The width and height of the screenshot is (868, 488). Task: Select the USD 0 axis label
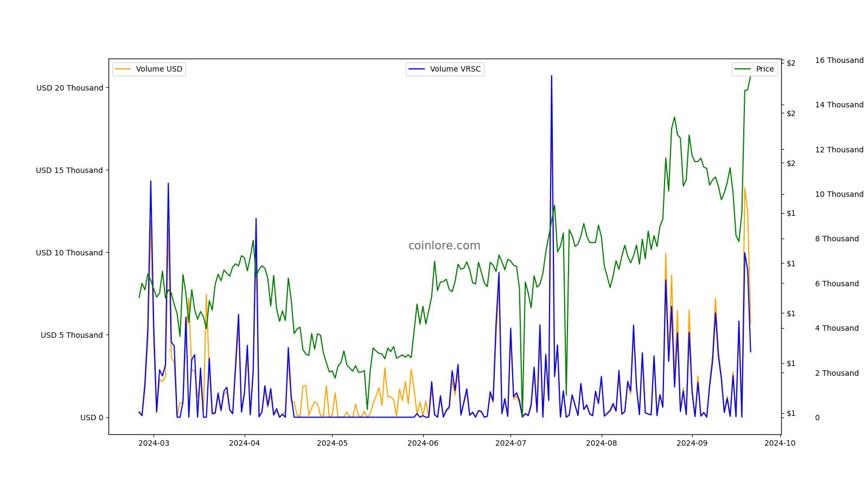(92, 418)
